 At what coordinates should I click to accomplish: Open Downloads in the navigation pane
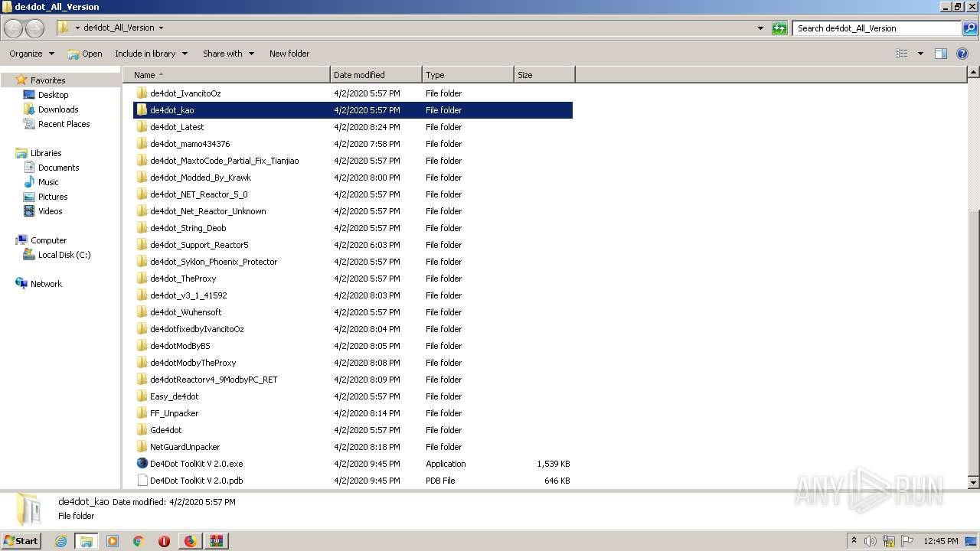tap(58, 109)
